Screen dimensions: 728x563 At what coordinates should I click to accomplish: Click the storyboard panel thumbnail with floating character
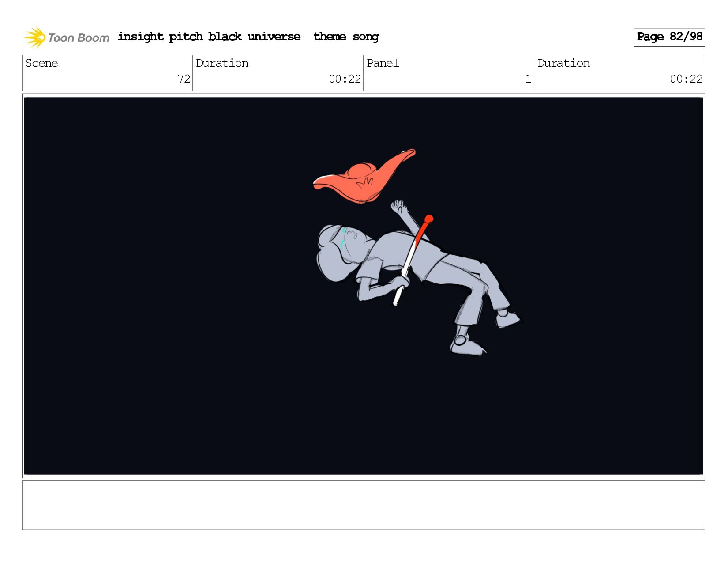363,286
